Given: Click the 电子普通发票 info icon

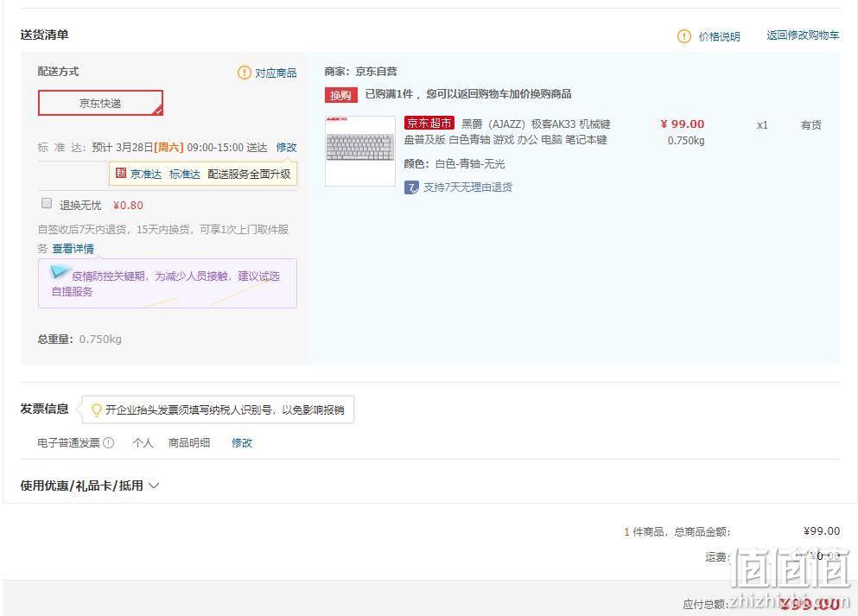Looking at the screenshot, I should click(x=109, y=442).
